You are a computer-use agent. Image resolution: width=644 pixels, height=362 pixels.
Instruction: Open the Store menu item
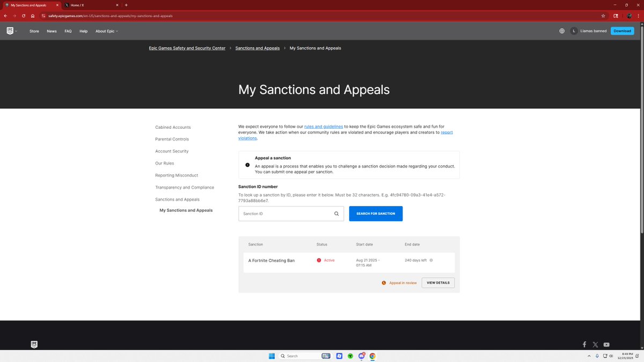point(34,31)
